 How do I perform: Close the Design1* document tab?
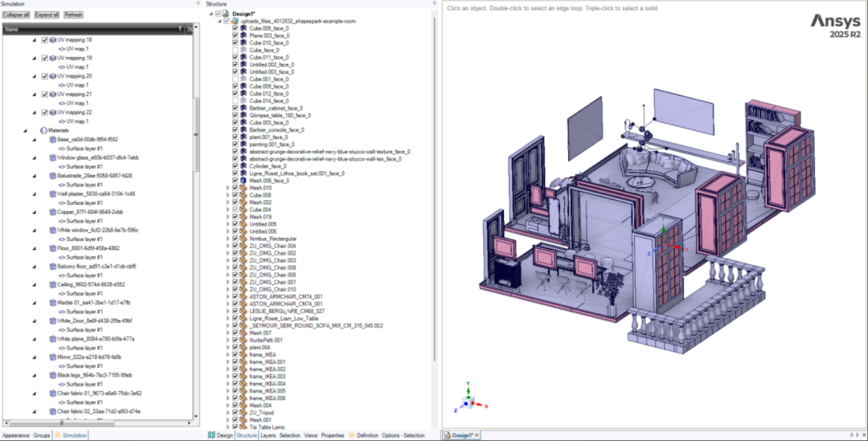[477, 435]
